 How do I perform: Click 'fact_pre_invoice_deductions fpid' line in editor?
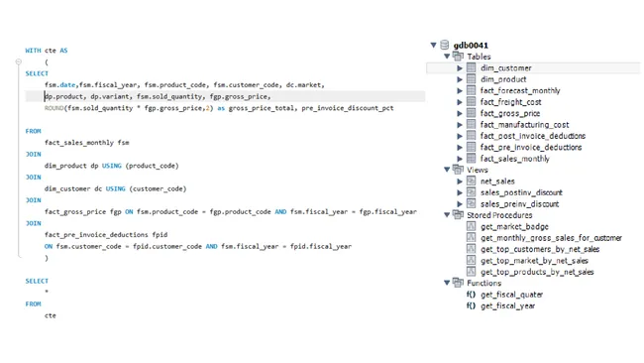106,234
